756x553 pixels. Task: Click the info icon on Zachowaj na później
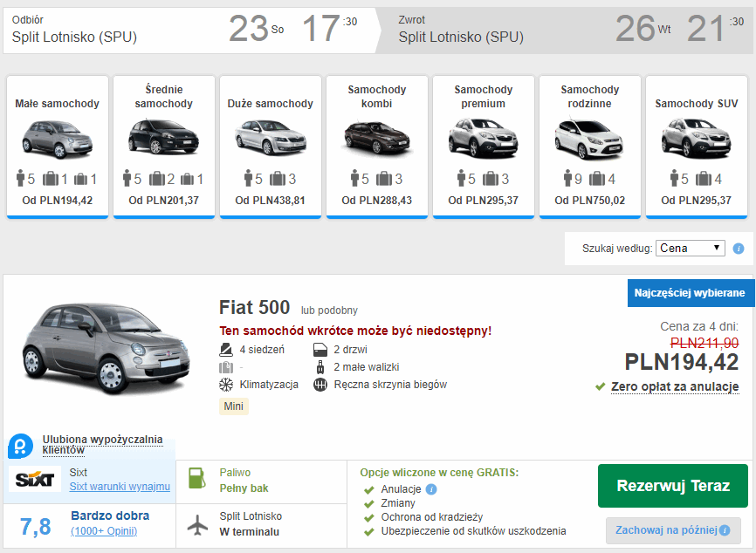click(725, 530)
